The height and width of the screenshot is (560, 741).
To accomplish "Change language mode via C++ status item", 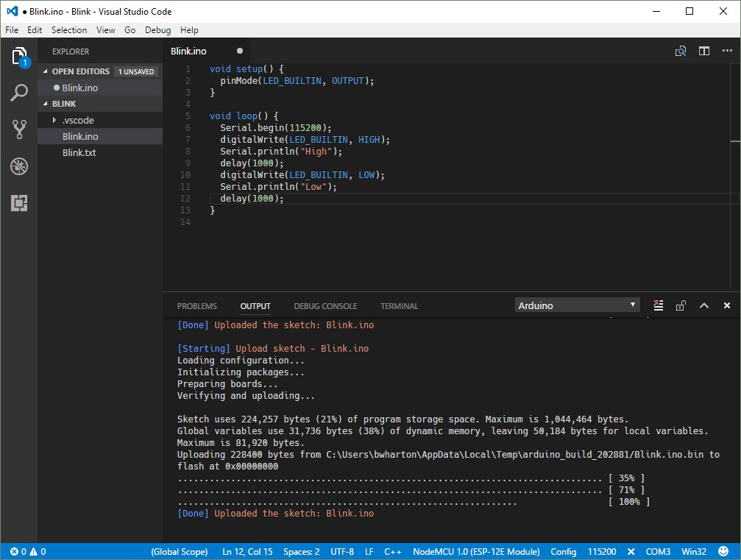I will [x=393, y=551].
